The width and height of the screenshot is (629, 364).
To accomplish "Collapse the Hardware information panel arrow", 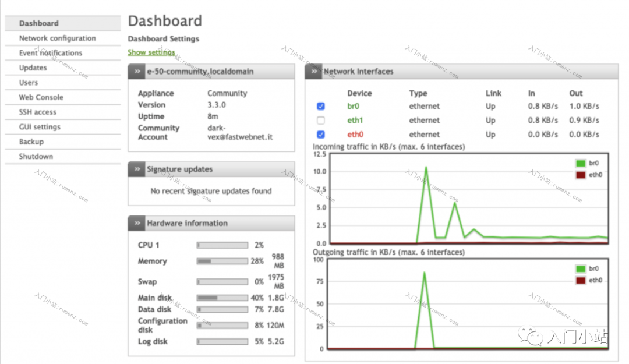I will pos(137,223).
